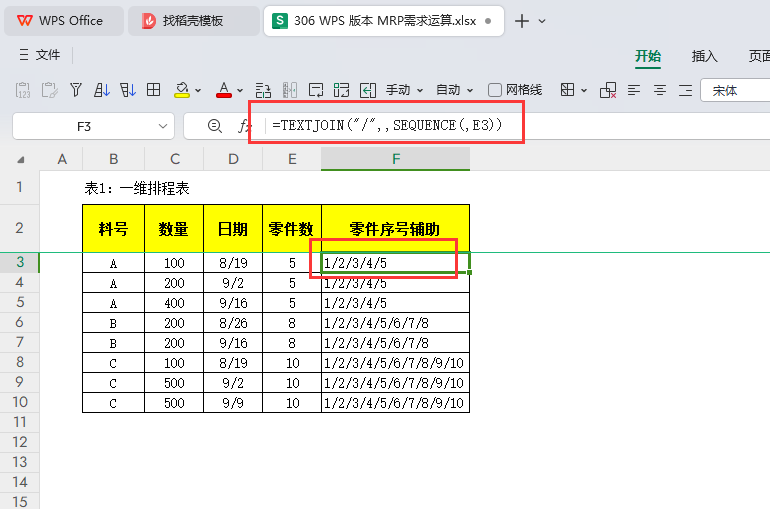The height and width of the screenshot is (509, 770).
Task: Select column E header
Action: [292, 159]
